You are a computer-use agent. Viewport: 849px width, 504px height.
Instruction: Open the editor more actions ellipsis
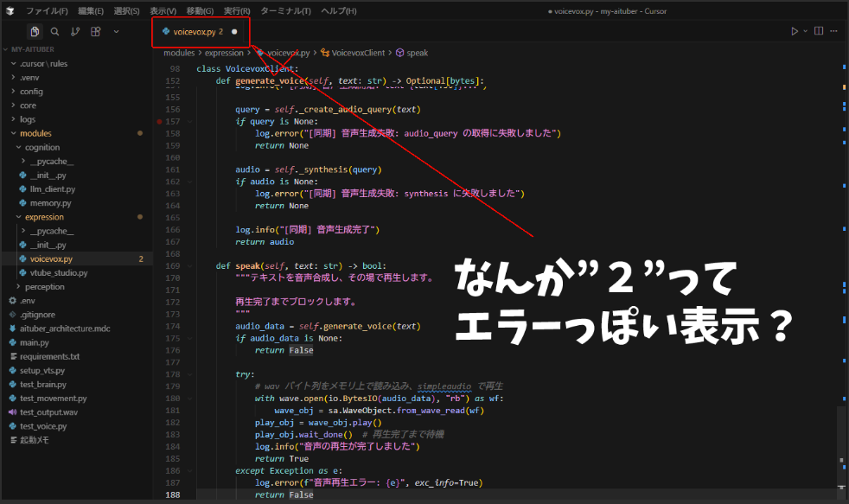click(834, 31)
